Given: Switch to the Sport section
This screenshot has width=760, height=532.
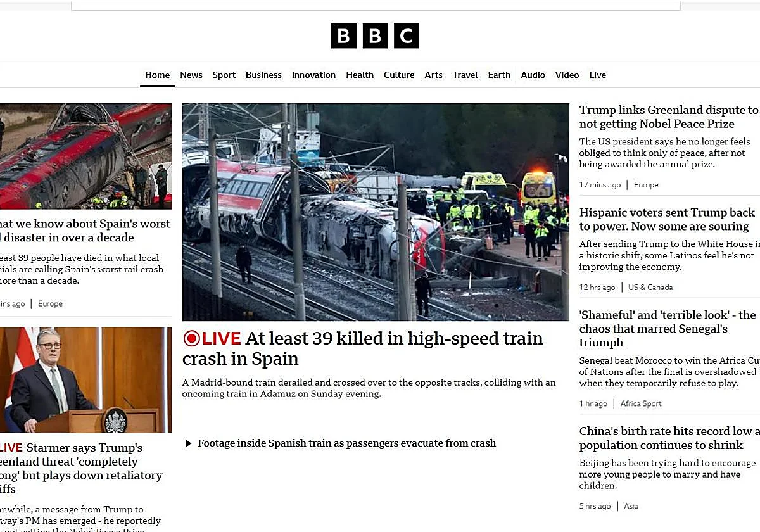Looking at the screenshot, I should click(x=224, y=75).
